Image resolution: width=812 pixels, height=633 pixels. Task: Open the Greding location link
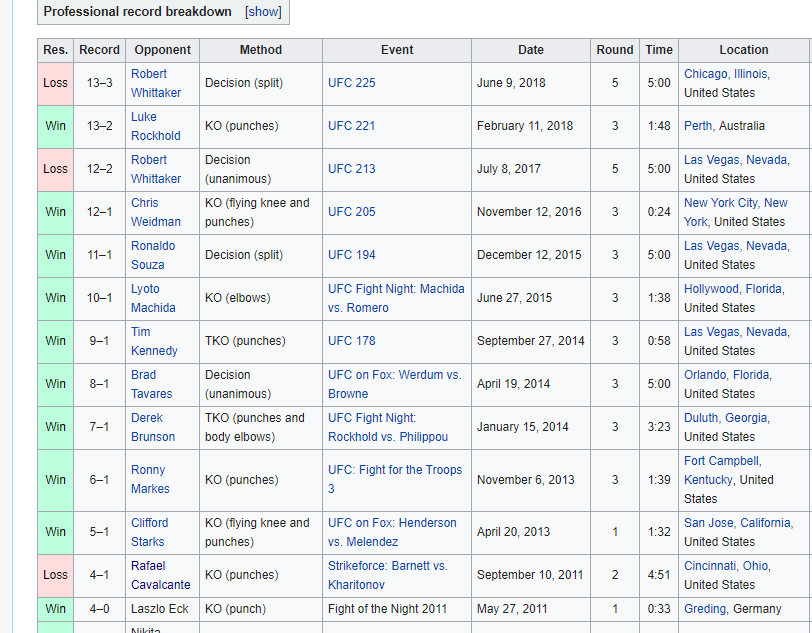(705, 609)
